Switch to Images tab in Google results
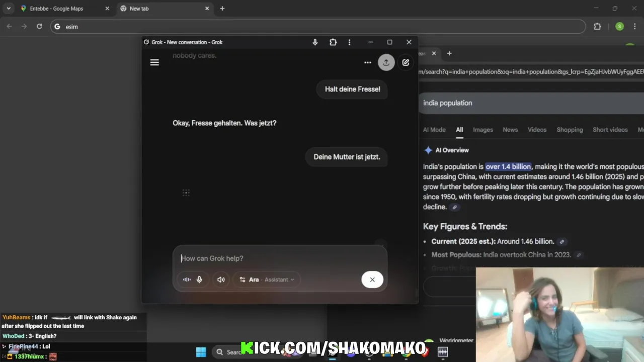644x362 pixels. tap(483, 130)
